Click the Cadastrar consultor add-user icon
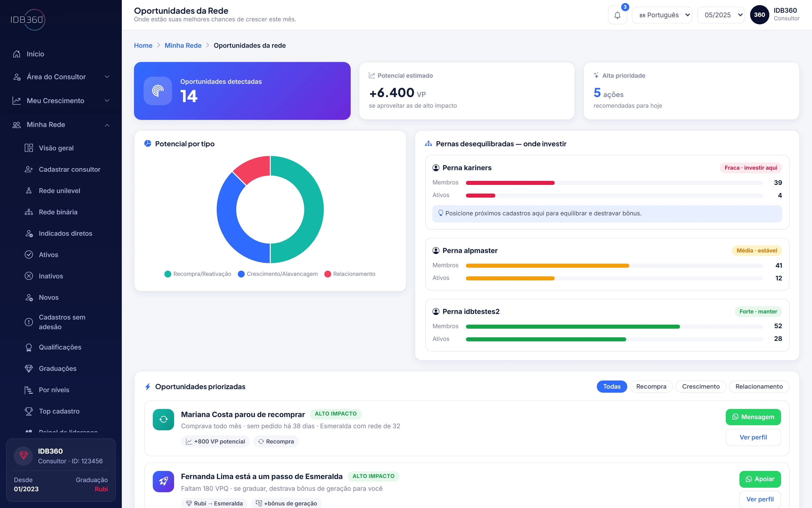The width and height of the screenshot is (812, 508). [29, 169]
